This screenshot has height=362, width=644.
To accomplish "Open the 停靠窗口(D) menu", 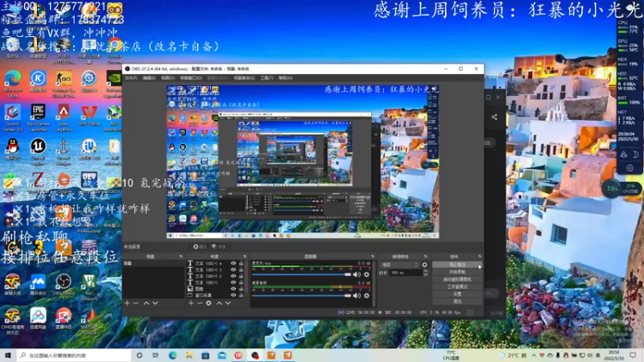I will coord(191,78).
